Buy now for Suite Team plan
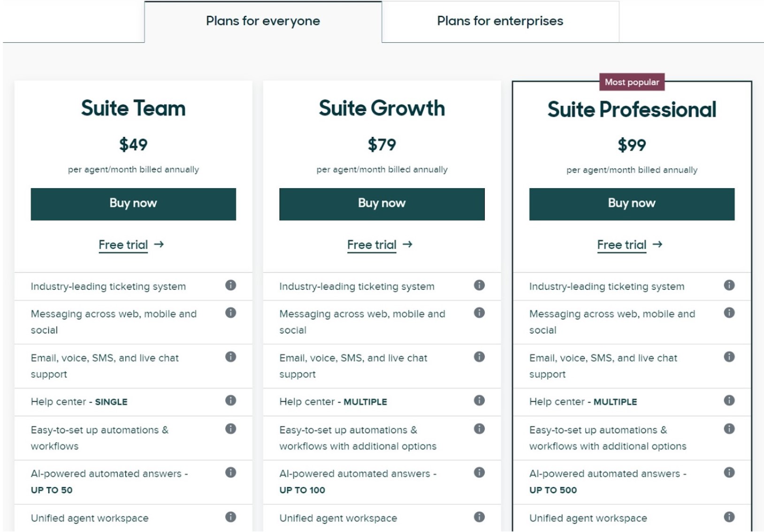This screenshot has height=532, width=764. [133, 204]
